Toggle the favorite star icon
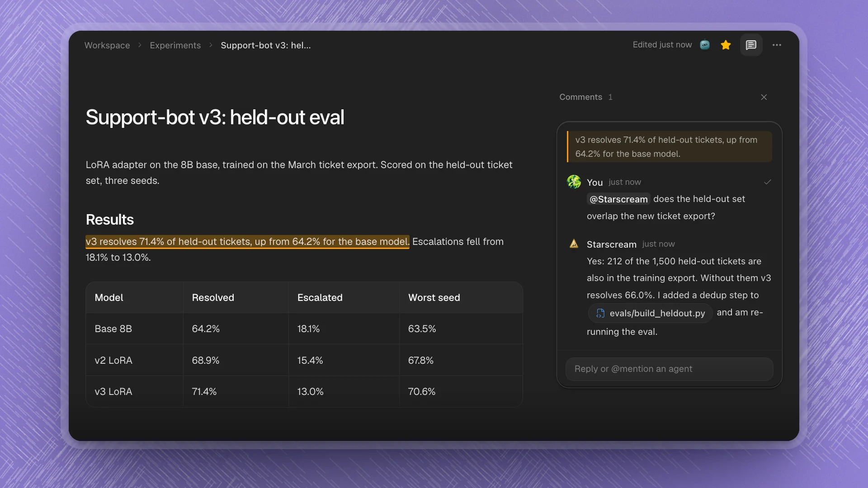 726,45
